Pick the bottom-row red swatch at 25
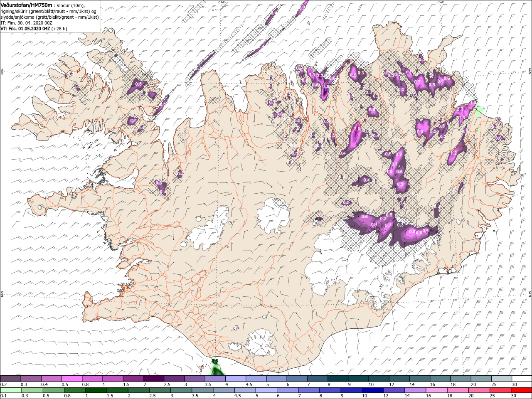This screenshot has height=399, width=532. click(500, 390)
